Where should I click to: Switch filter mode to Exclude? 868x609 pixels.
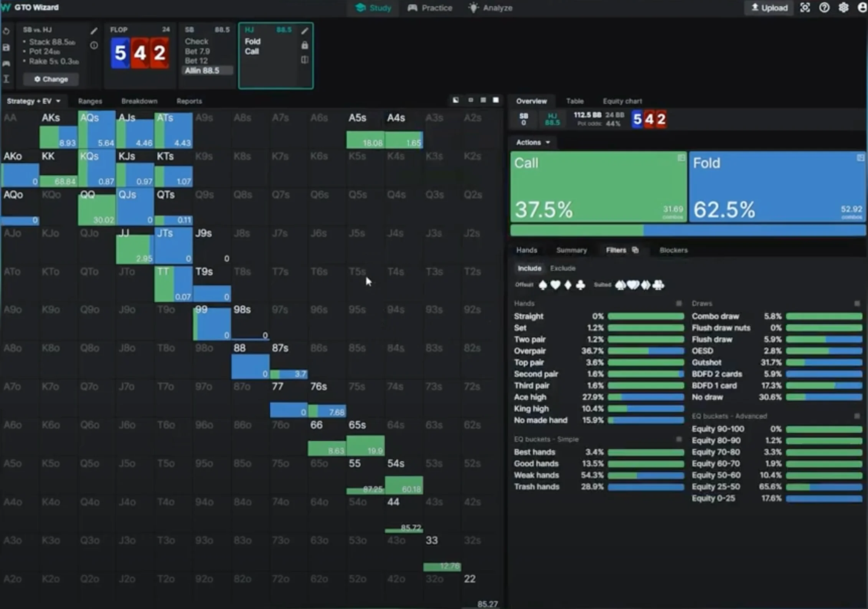pyautogui.click(x=563, y=268)
